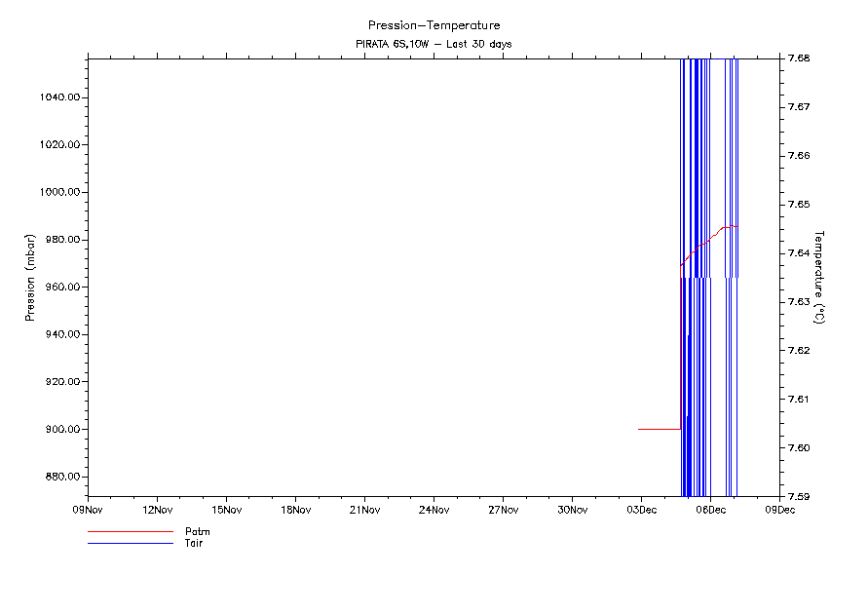Select the 09Nov date tick label
The width and height of the screenshot is (868, 614).
point(88,509)
